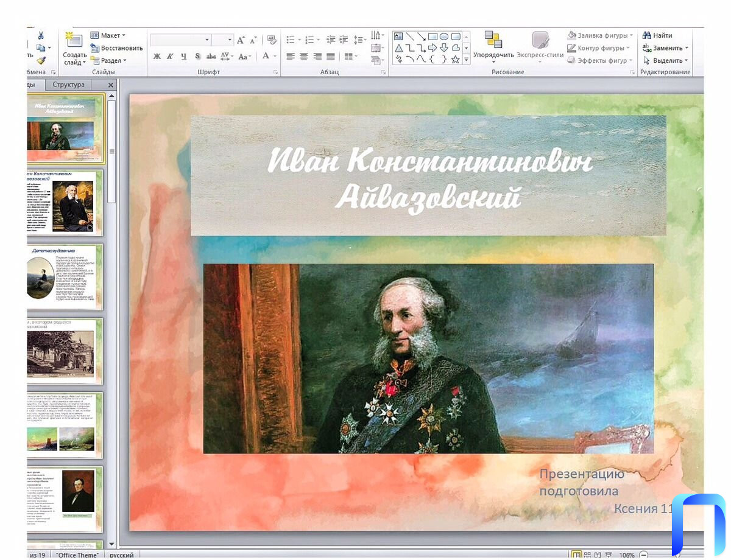The height and width of the screenshot is (560, 731).
Task: Click the русский language indicator in status bar
Action: click(x=122, y=555)
